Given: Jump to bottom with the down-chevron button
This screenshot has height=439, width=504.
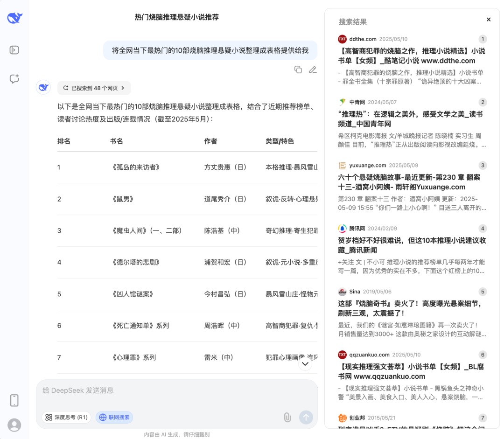Looking at the screenshot, I should [x=305, y=364].
